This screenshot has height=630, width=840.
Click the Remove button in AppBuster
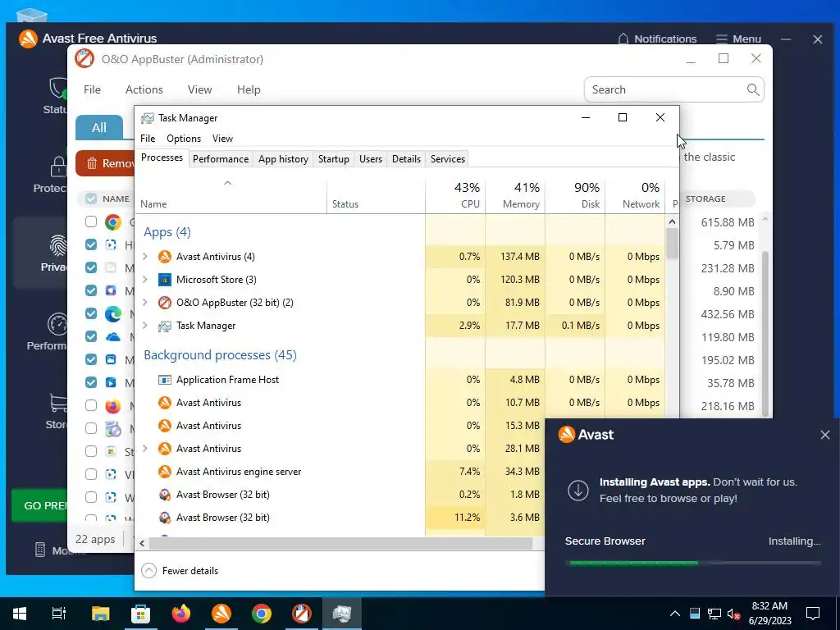tap(105, 163)
